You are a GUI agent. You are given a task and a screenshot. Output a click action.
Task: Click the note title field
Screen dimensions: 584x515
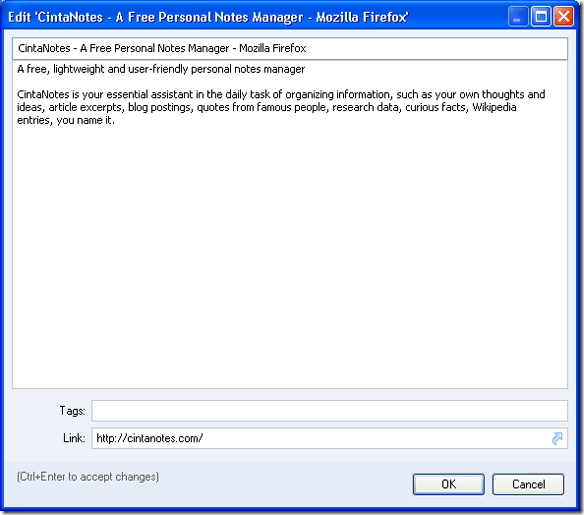(x=290, y=48)
